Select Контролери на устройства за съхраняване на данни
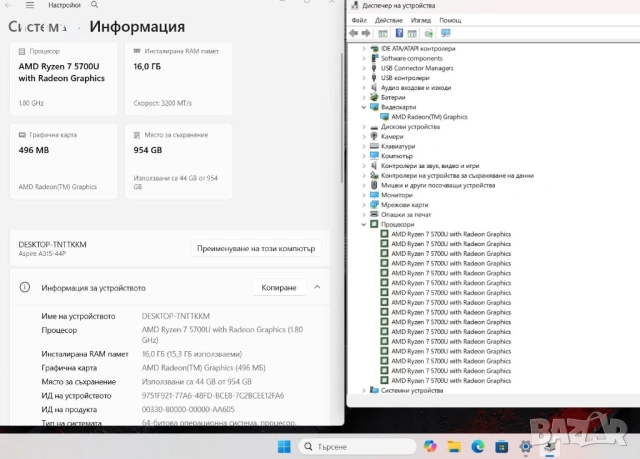Image resolution: width=640 pixels, height=459 pixels. pyautogui.click(x=457, y=175)
